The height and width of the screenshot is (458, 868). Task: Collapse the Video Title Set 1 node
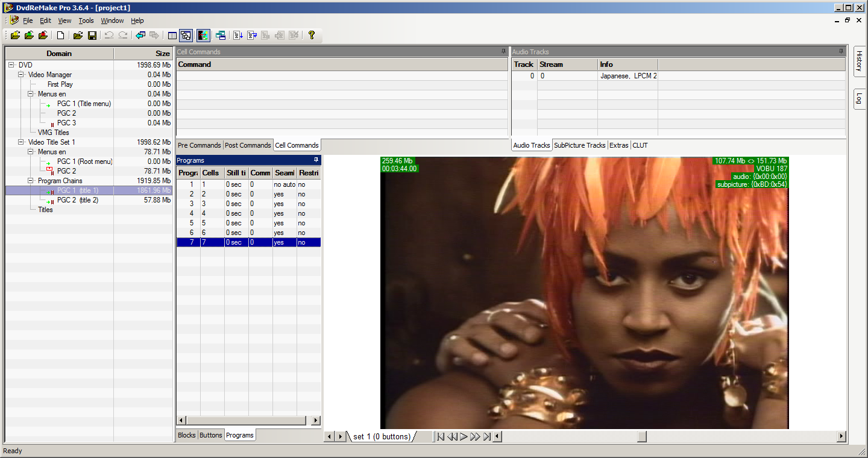21,142
